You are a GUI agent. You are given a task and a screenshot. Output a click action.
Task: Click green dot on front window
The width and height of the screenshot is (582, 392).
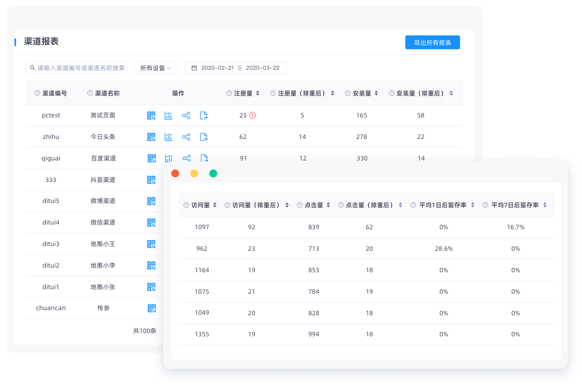tap(213, 174)
